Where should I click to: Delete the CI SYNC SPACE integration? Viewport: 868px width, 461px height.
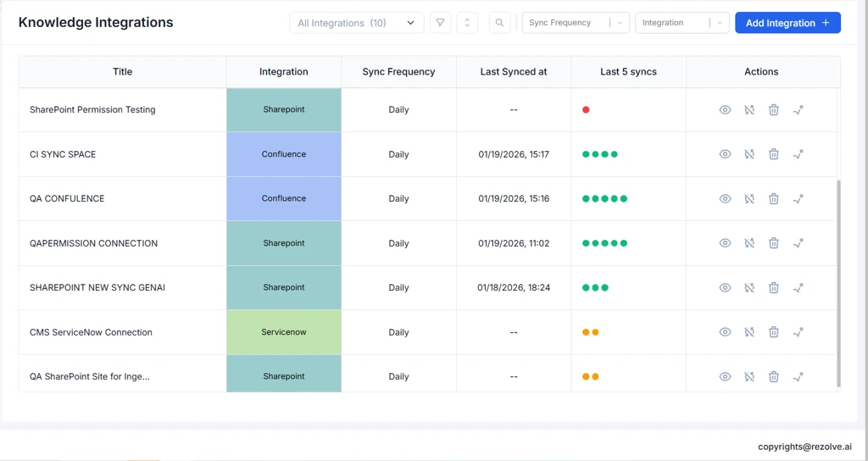(x=773, y=154)
